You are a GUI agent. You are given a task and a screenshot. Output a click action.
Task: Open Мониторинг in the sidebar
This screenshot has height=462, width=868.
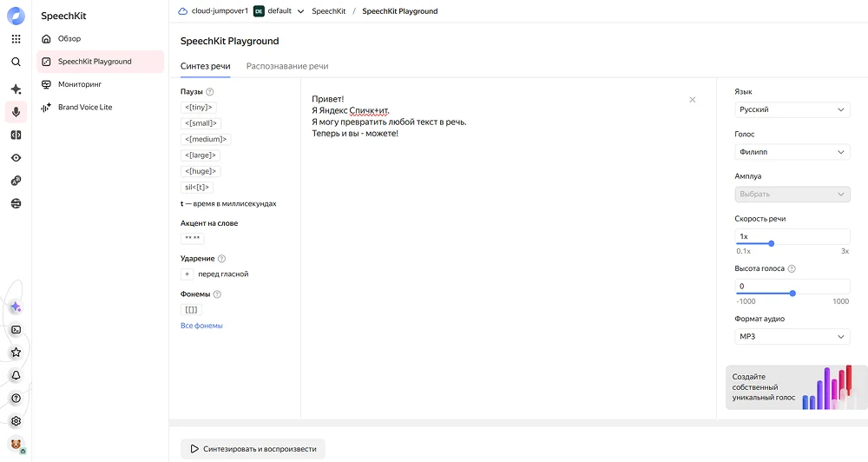pos(100,84)
